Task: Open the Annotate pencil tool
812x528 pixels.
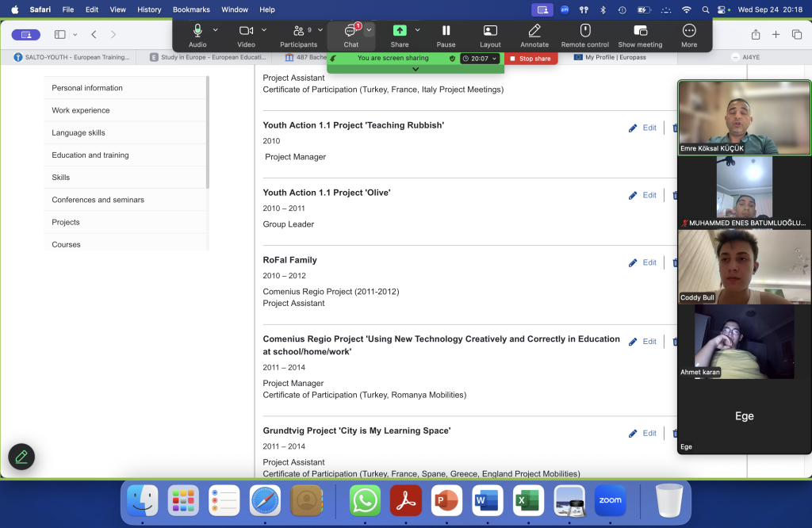Action: point(534,31)
